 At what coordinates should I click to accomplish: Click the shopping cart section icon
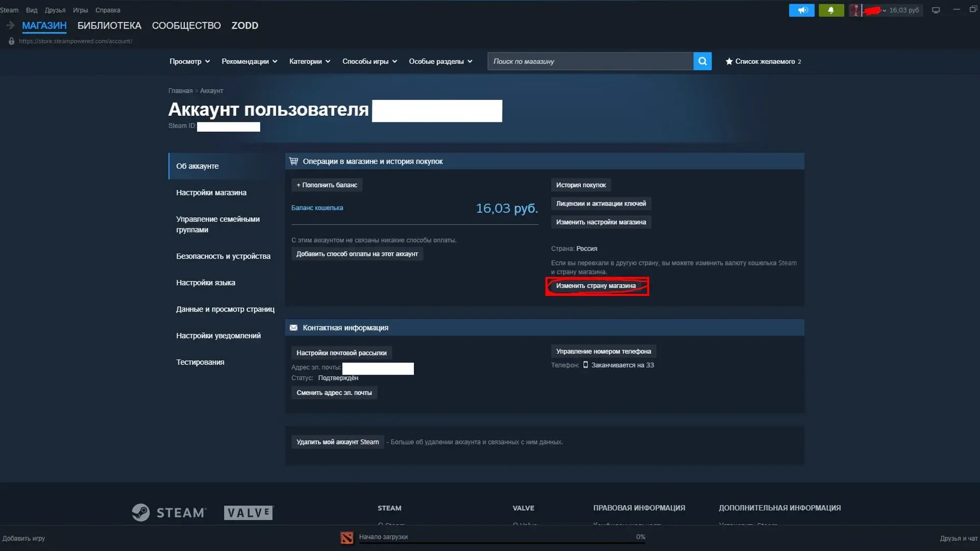(293, 161)
